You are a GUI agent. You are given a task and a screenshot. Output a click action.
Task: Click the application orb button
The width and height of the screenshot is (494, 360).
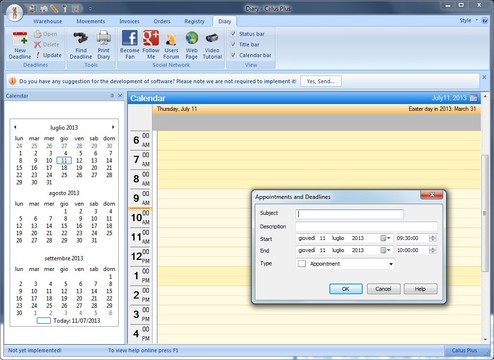[x=14, y=12]
